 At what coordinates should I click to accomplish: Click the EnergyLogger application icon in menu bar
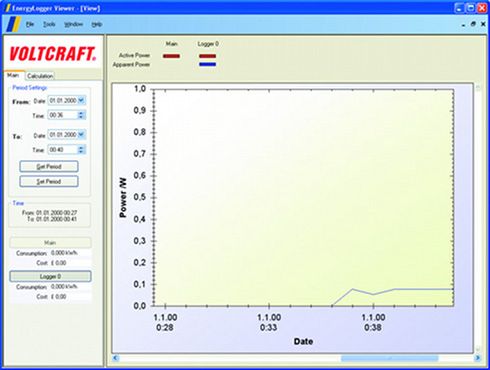(13, 24)
